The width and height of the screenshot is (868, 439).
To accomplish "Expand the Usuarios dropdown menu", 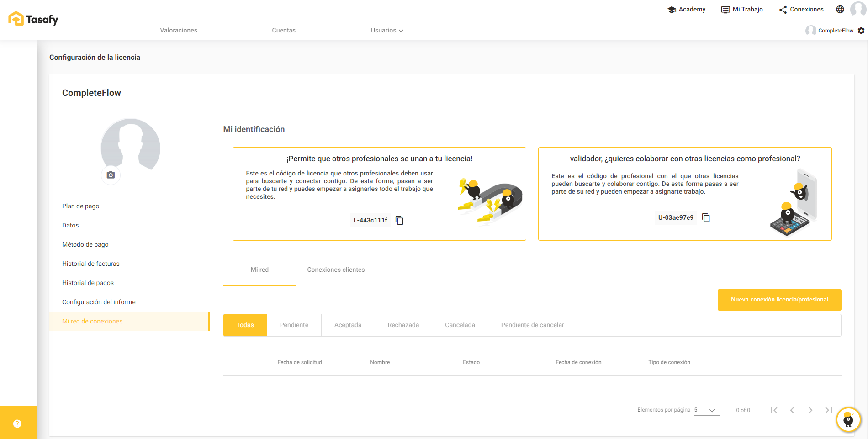I will [387, 31].
